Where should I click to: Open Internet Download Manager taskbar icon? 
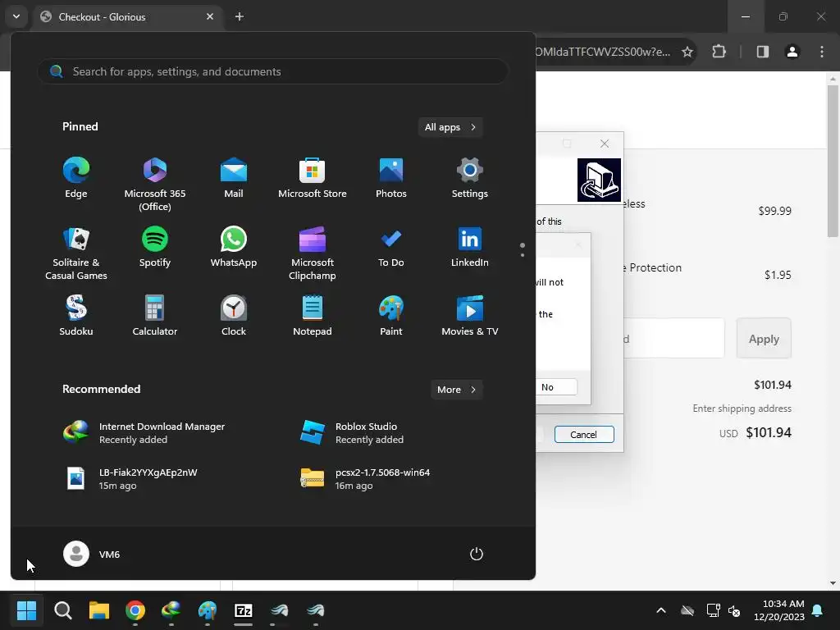[x=171, y=610]
